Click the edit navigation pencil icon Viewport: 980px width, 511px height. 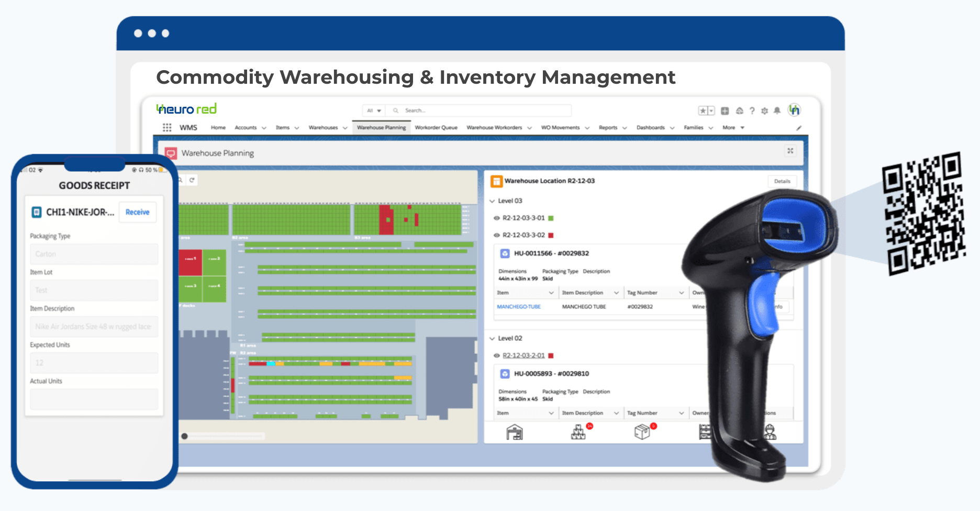[x=799, y=128]
